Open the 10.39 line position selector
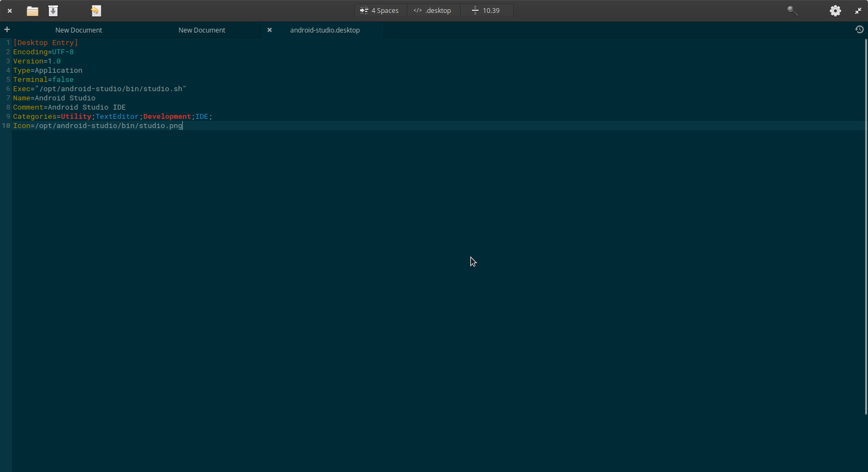This screenshot has width=868, height=472. 487,11
